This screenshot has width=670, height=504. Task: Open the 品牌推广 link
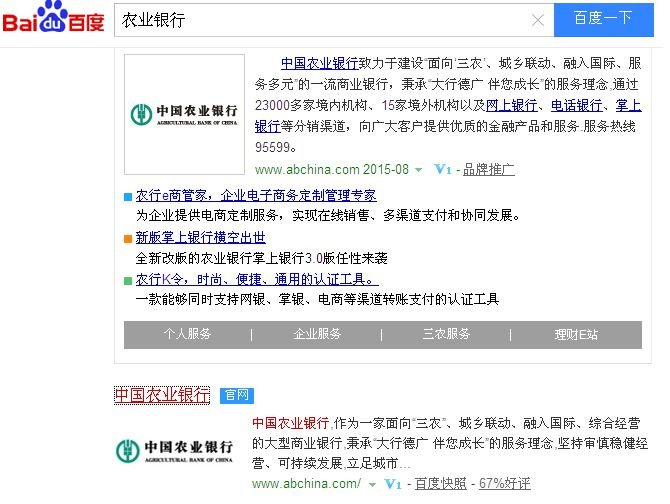[x=488, y=170]
